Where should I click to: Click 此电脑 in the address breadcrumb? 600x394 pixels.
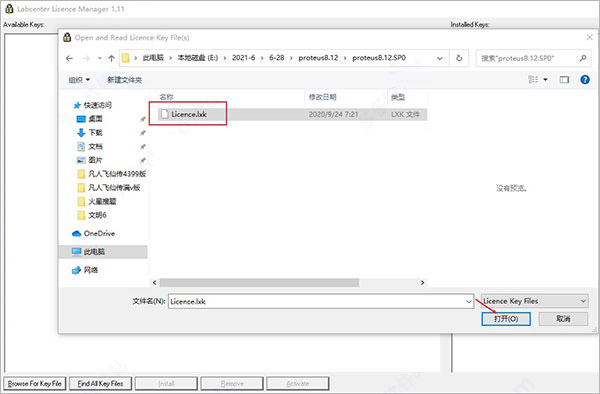click(153, 58)
